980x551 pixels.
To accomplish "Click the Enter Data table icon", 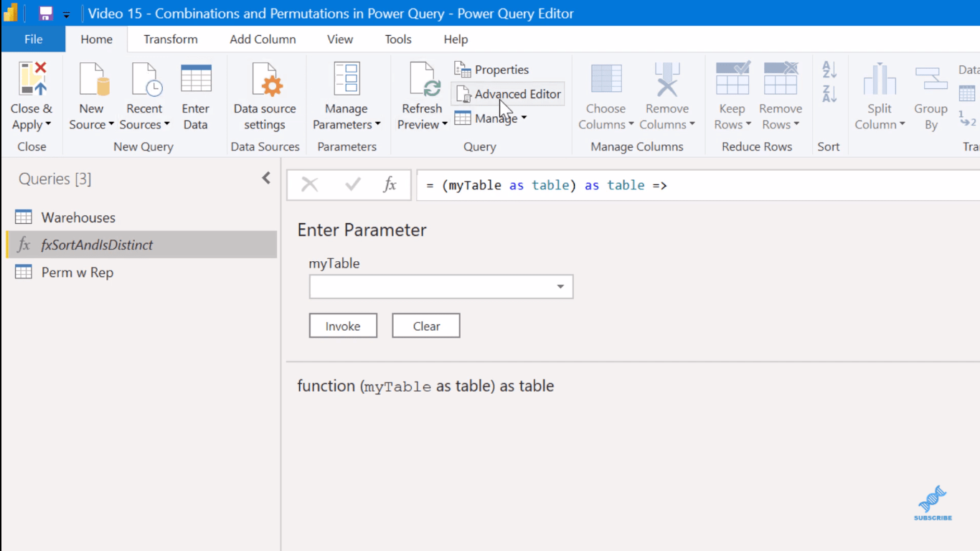I will [196, 79].
